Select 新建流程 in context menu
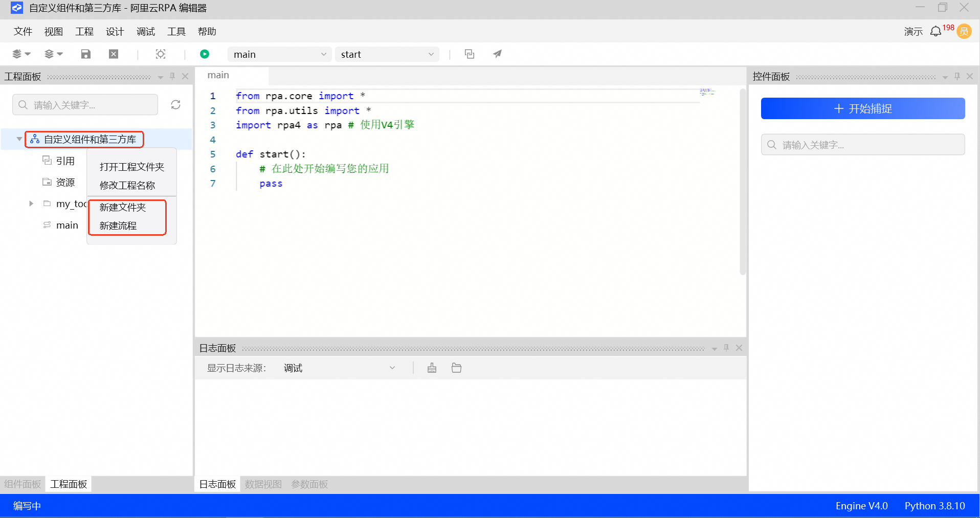Image resolution: width=980 pixels, height=518 pixels. pos(118,226)
